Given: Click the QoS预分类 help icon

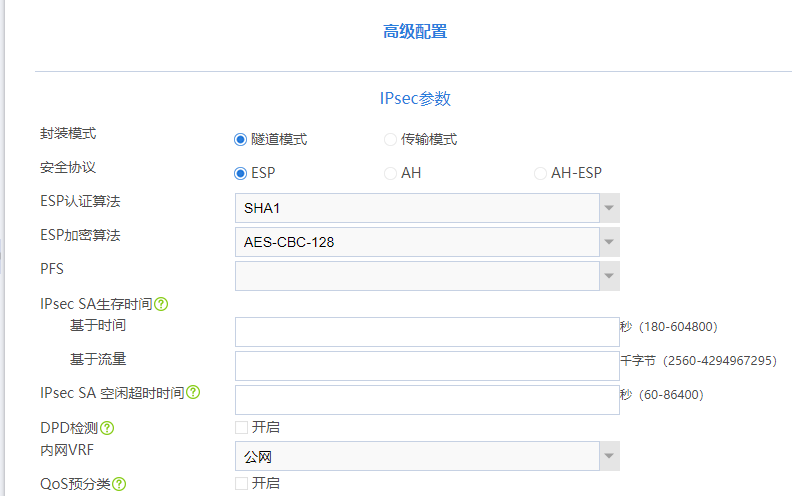Looking at the screenshot, I should [x=119, y=484].
